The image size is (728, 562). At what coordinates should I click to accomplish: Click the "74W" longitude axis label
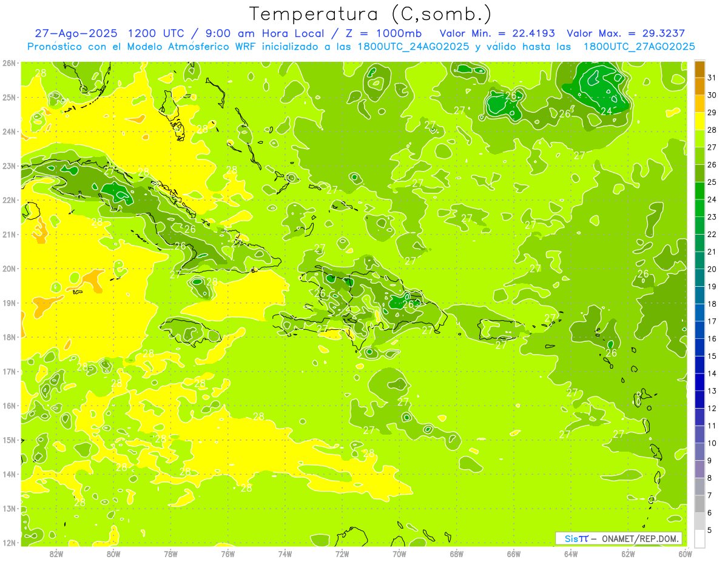pyautogui.click(x=285, y=554)
